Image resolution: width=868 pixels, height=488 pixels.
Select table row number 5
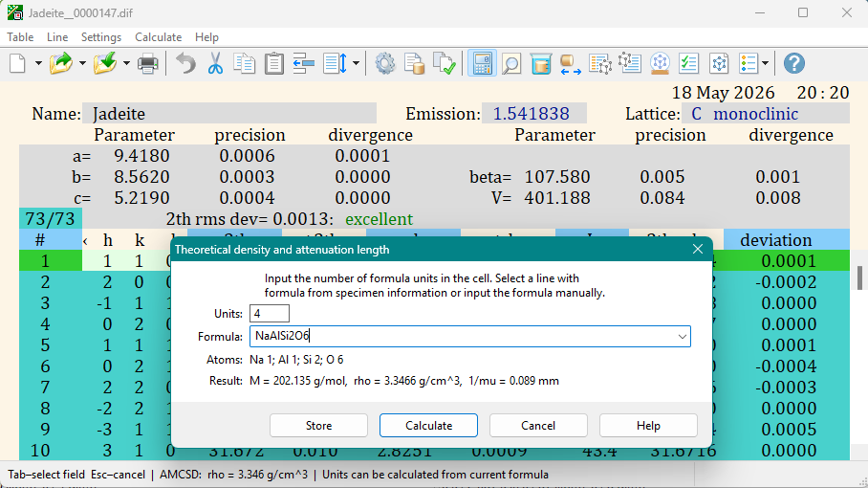[x=45, y=345]
